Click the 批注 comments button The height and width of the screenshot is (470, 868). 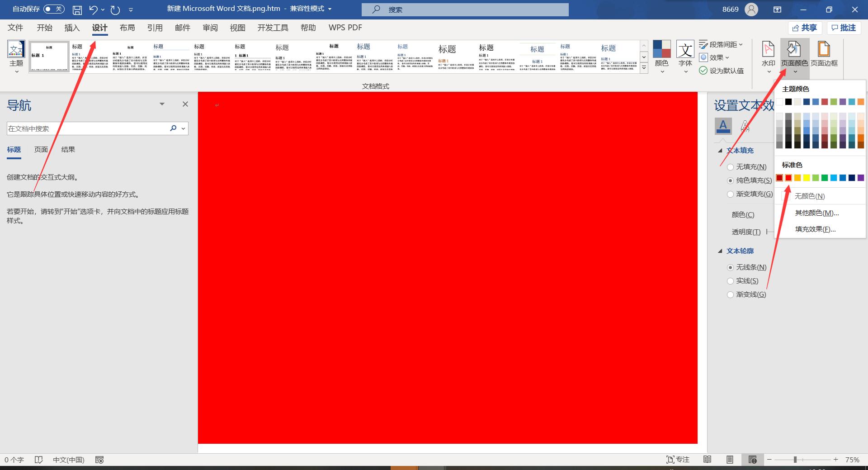tap(844, 28)
